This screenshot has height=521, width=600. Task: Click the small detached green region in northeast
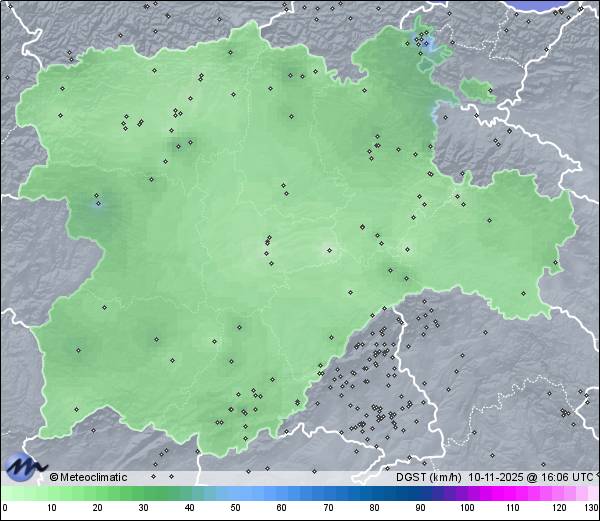pos(477,91)
